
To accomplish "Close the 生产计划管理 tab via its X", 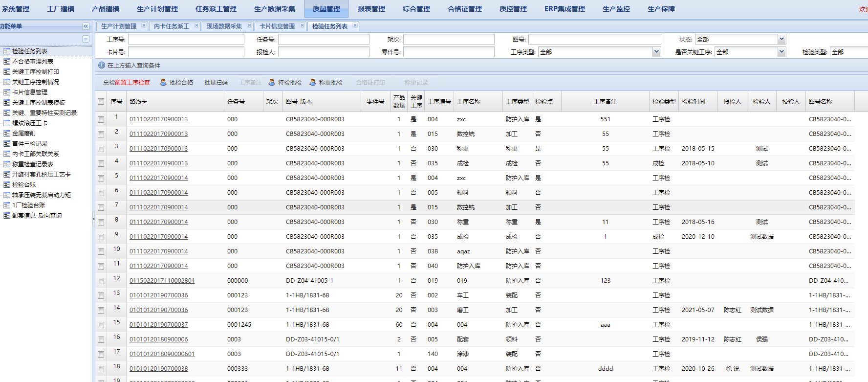I will pos(144,25).
